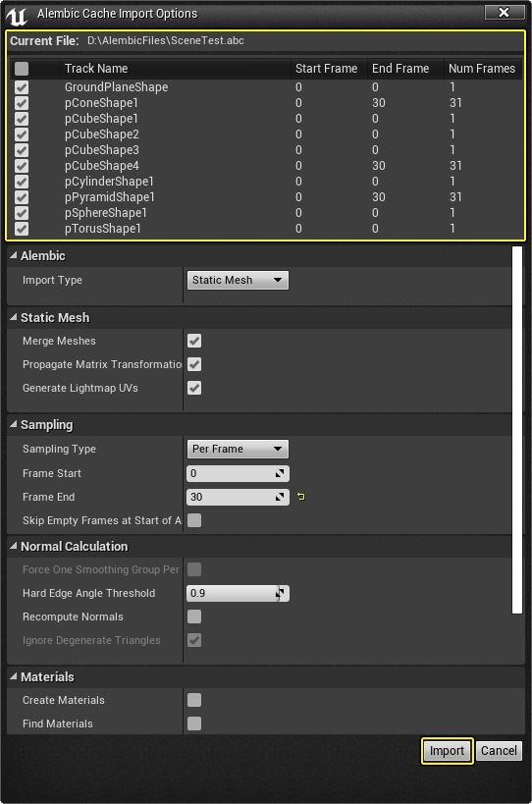Uncheck the pCubeShape1 track checkbox
The height and width of the screenshot is (804, 532).
point(22,119)
